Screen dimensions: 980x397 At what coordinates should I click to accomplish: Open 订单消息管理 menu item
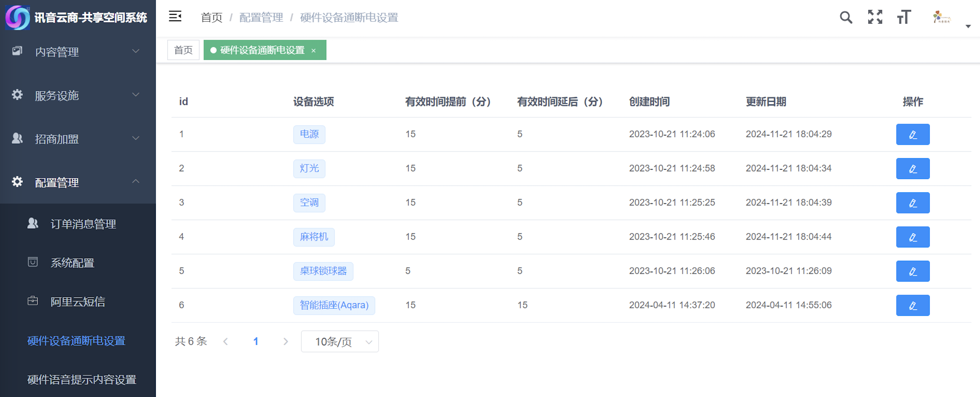click(83, 224)
